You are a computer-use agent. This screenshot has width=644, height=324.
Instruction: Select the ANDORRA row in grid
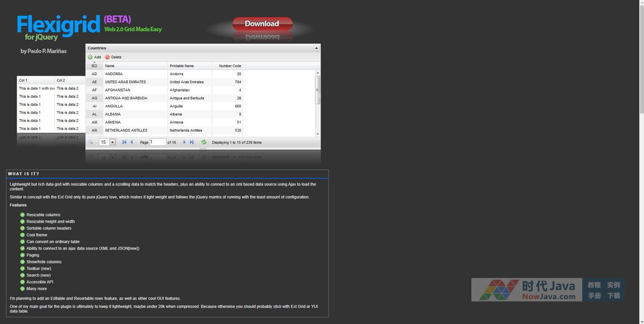[135, 74]
